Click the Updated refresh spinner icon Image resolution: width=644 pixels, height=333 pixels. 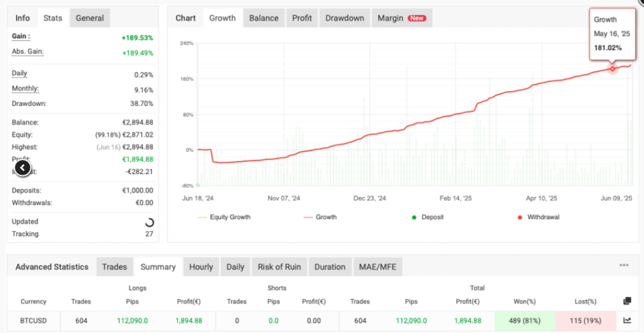[x=149, y=222]
